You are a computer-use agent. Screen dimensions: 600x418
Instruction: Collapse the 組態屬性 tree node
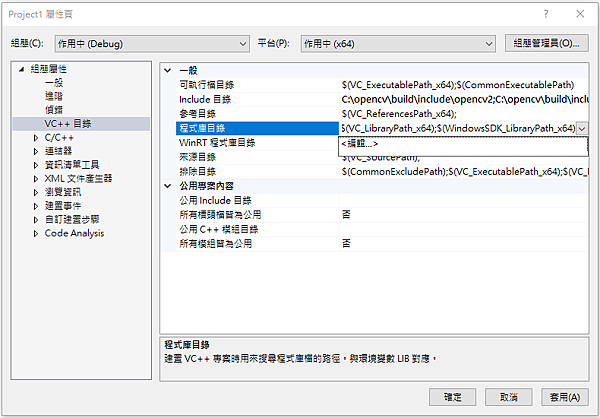tap(22, 69)
